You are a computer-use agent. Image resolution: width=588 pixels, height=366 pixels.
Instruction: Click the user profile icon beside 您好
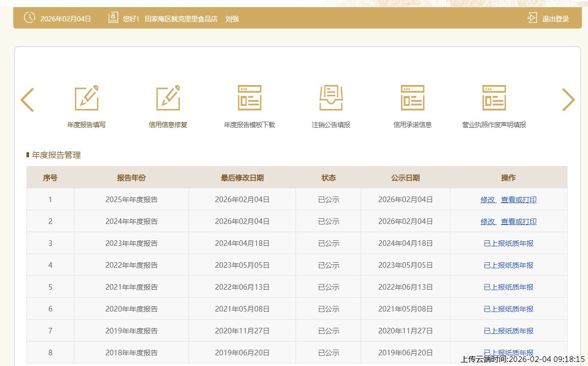[113, 18]
